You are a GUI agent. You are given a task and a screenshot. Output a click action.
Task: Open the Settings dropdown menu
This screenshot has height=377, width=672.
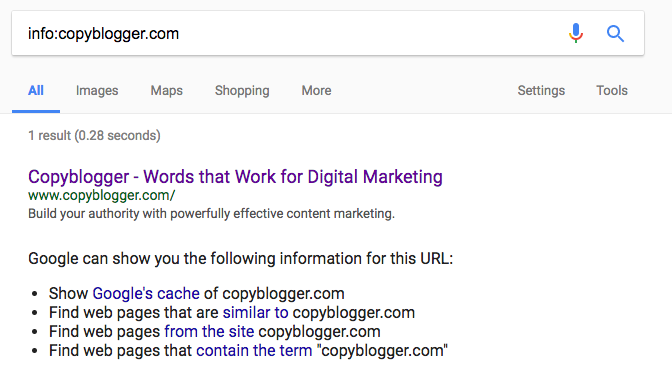pos(541,90)
